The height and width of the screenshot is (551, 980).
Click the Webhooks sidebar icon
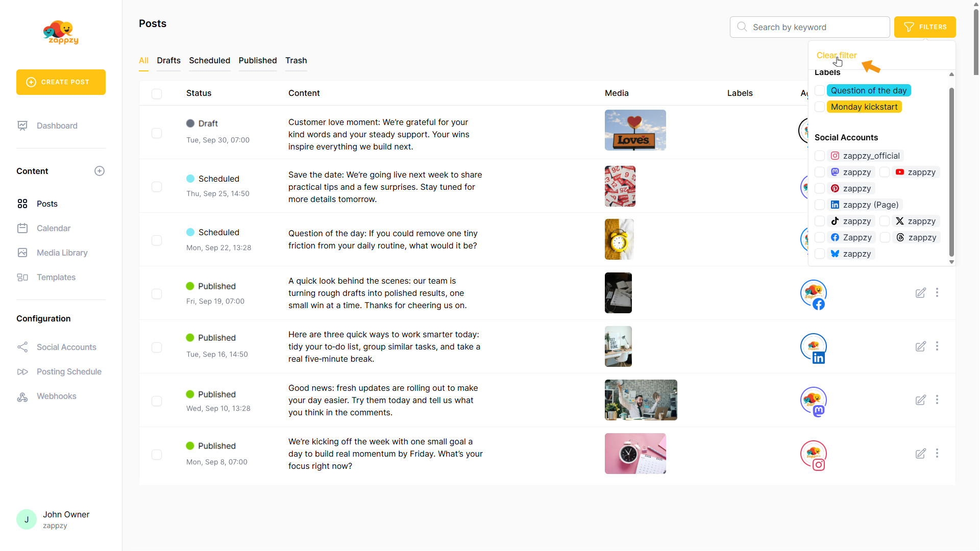[x=22, y=396]
